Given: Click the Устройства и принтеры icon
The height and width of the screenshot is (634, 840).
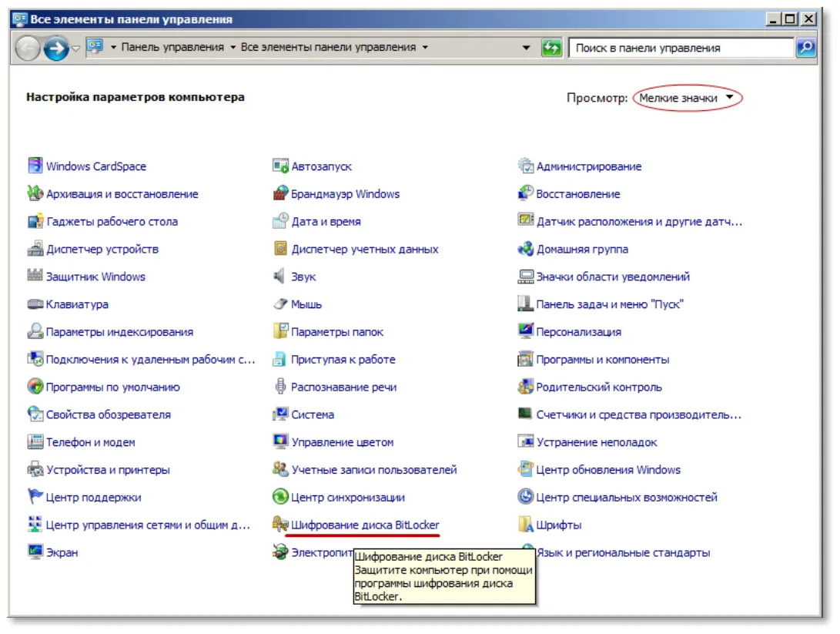Looking at the screenshot, I should coord(35,469).
